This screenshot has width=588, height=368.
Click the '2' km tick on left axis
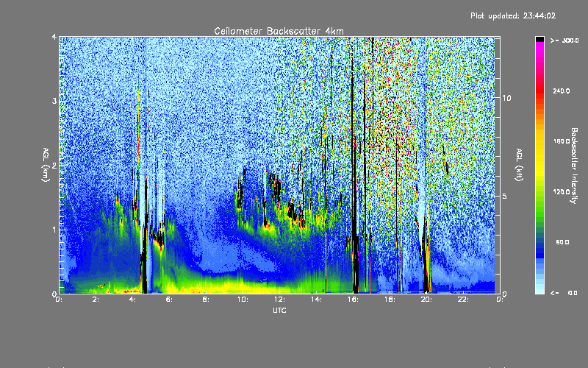coord(54,166)
